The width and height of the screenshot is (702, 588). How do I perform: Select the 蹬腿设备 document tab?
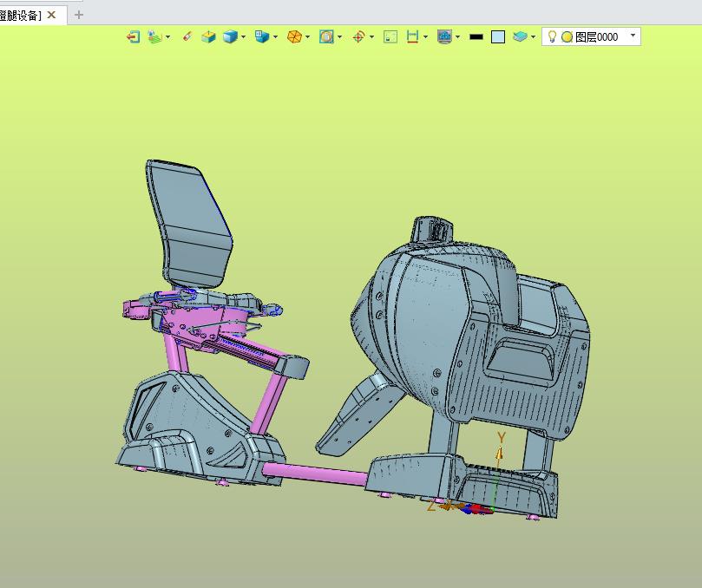20,16
